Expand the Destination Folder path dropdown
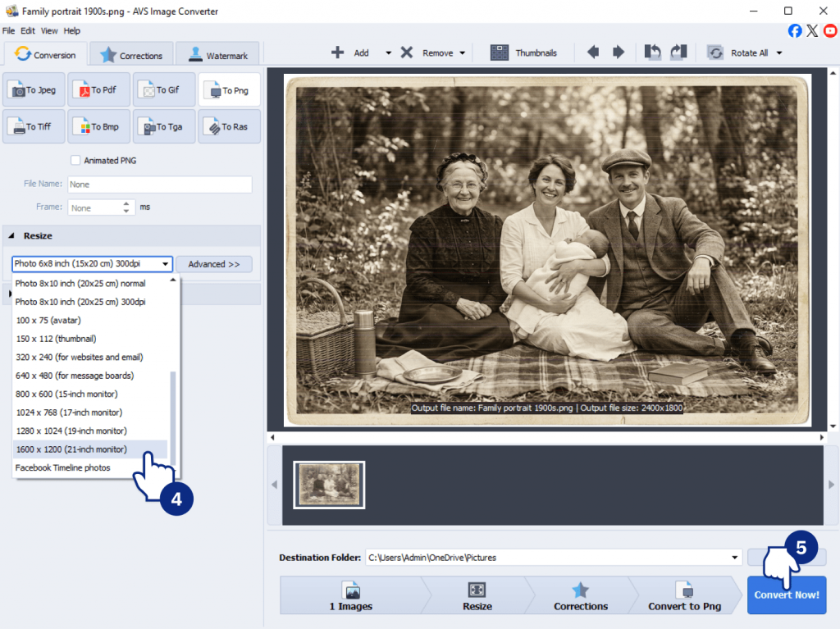840x629 pixels. point(734,558)
